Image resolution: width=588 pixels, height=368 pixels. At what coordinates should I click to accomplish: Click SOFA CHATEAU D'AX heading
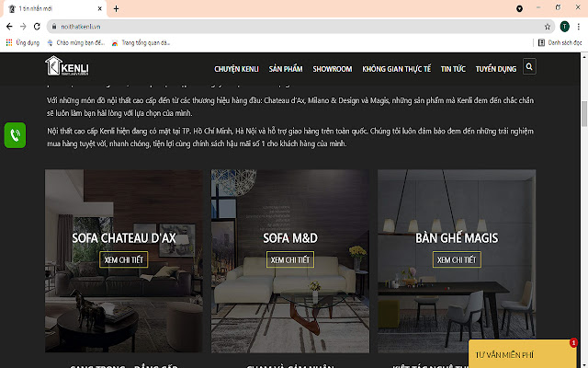point(124,238)
